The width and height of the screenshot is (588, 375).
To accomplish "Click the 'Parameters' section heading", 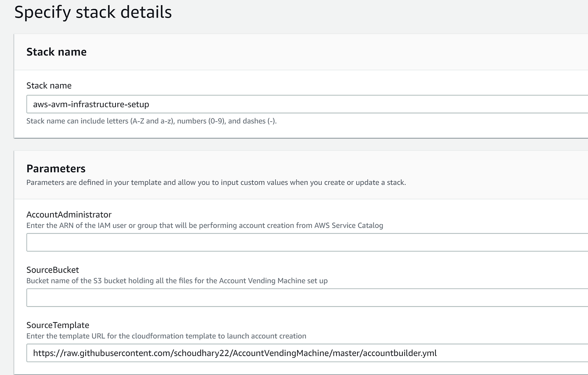I will point(56,168).
